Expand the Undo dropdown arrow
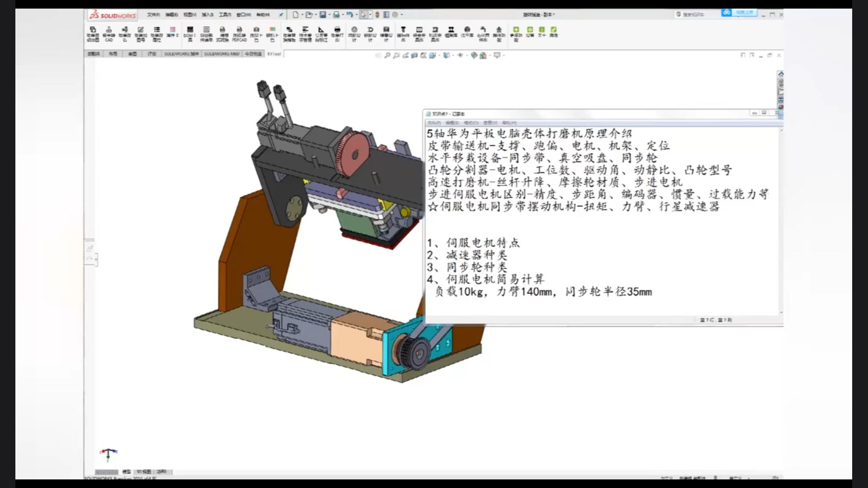Screen dimensions: 868x488 (x=356, y=15)
